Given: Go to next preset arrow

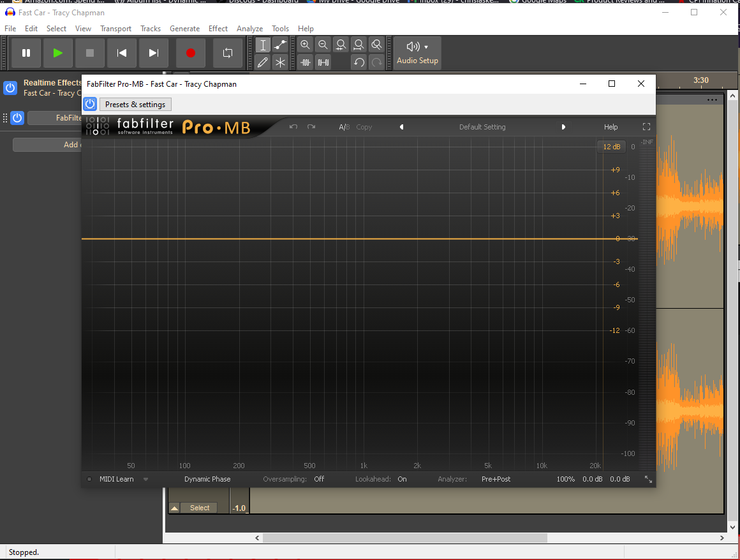Looking at the screenshot, I should point(563,127).
